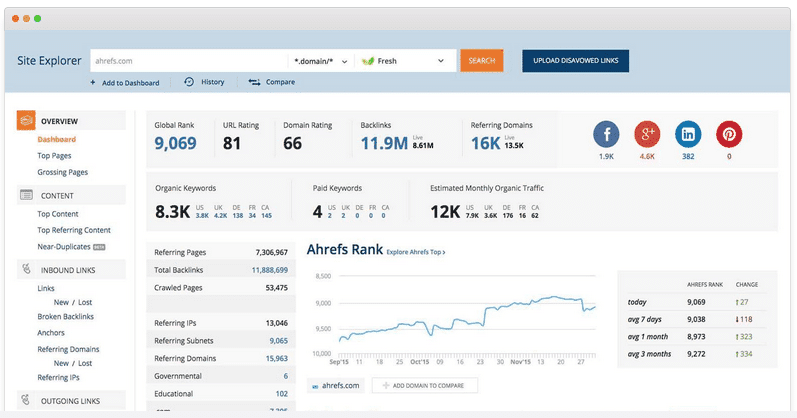Click the History clock icon

point(189,82)
